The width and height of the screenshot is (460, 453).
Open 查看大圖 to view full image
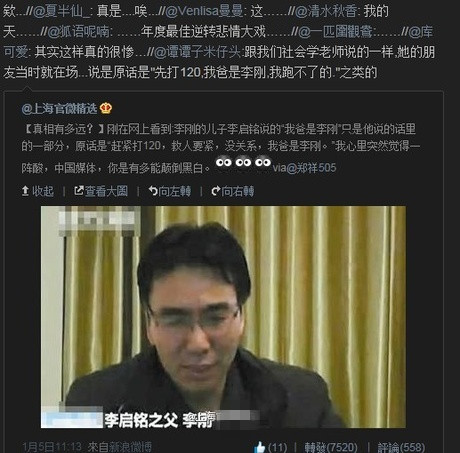click(x=101, y=191)
